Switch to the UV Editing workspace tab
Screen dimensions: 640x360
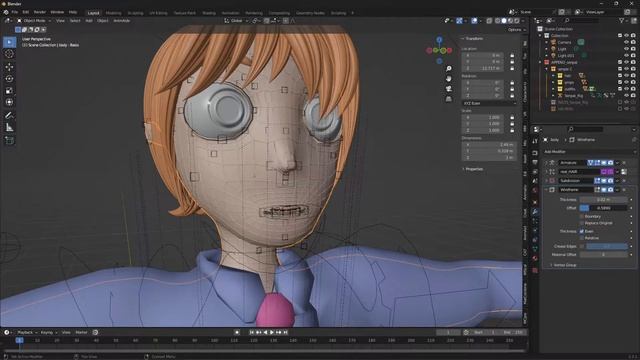tap(158, 13)
